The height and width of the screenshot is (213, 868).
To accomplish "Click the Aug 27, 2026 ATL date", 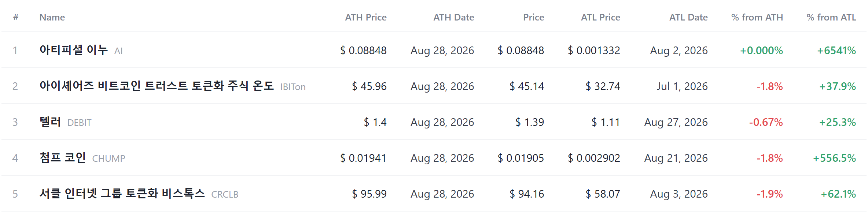I will click(676, 122).
